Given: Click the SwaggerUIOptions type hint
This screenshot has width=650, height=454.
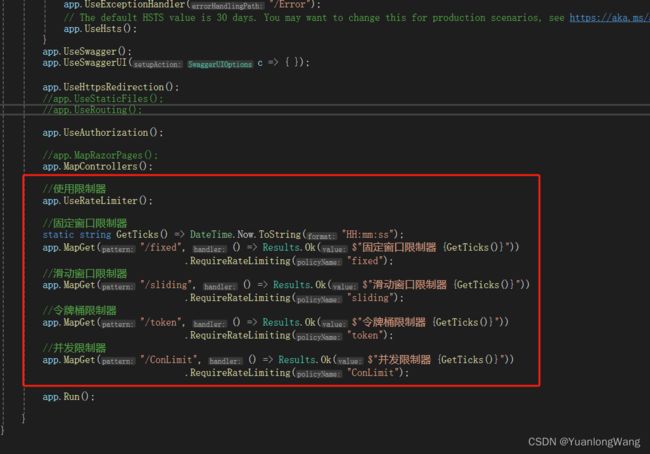Looking at the screenshot, I should click(x=220, y=64).
